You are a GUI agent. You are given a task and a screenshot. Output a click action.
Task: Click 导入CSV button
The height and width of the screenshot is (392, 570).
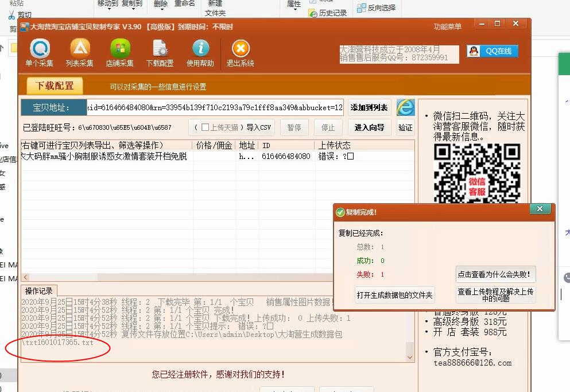[258, 127]
